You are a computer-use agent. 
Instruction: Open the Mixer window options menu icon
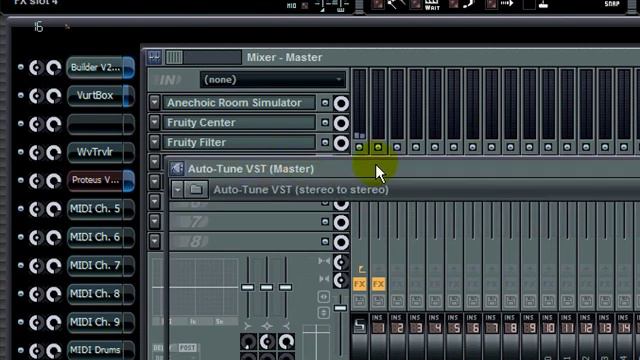154,57
